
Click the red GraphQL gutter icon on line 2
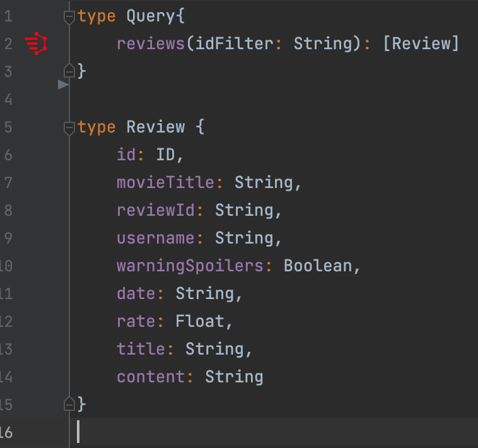[36, 44]
